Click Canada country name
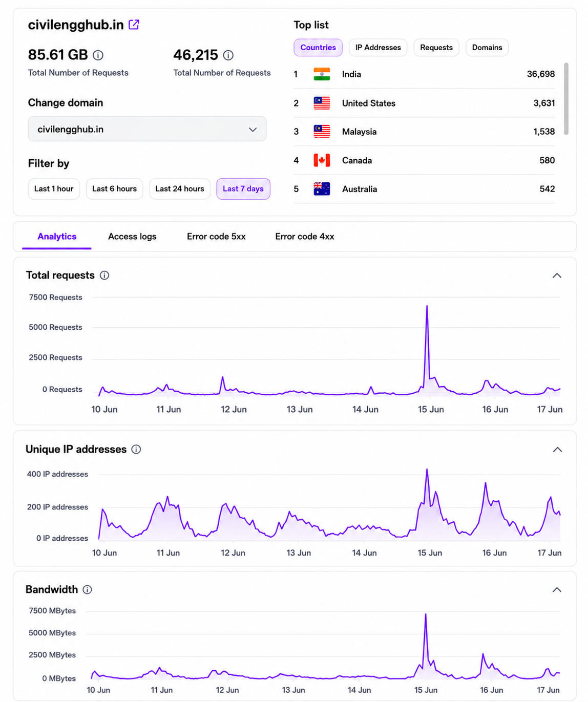588x702 pixels. coord(357,160)
